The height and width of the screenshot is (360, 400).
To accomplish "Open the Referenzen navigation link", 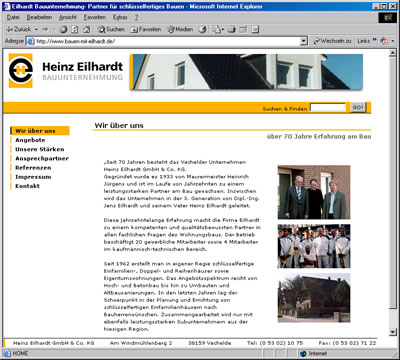I will [x=33, y=168].
